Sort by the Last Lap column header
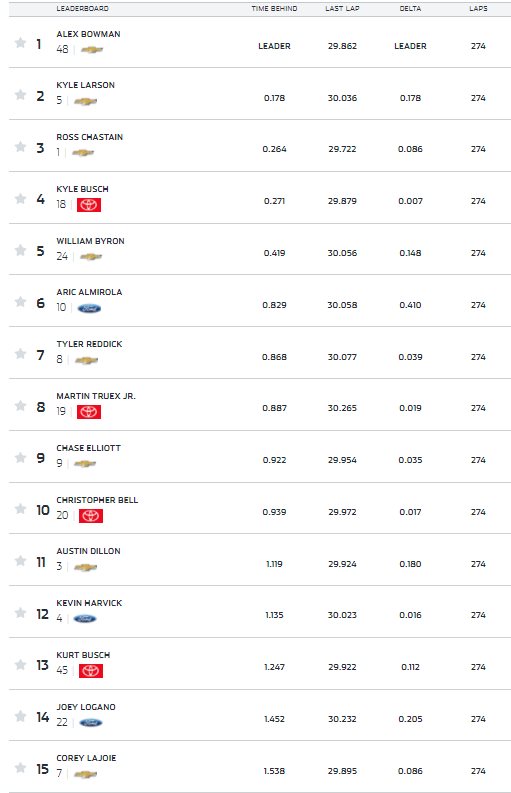 tap(342, 9)
